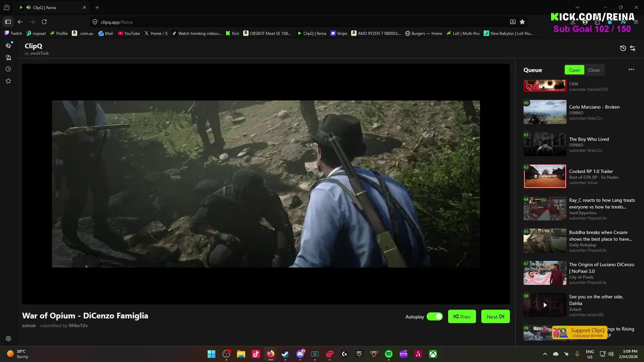Select Origins of Luciano DiCenzo queue item
Viewport: 644px width, 362px height.
tap(580, 273)
